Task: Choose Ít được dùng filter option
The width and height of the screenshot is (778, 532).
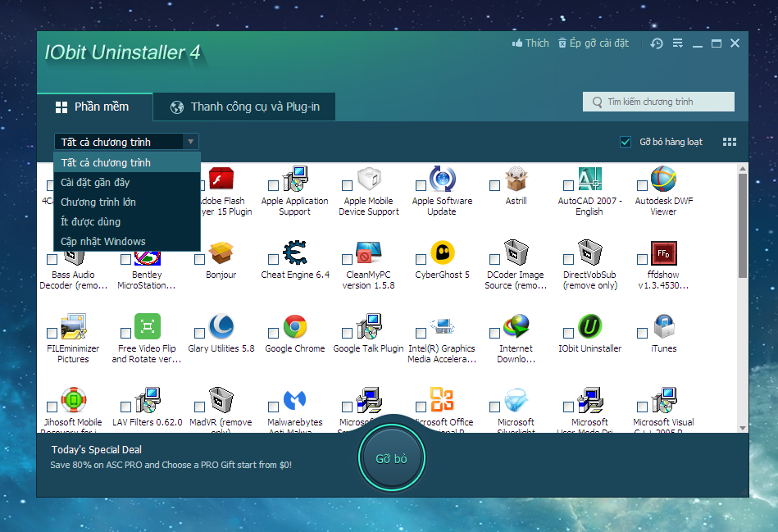Action: click(127, 222)
